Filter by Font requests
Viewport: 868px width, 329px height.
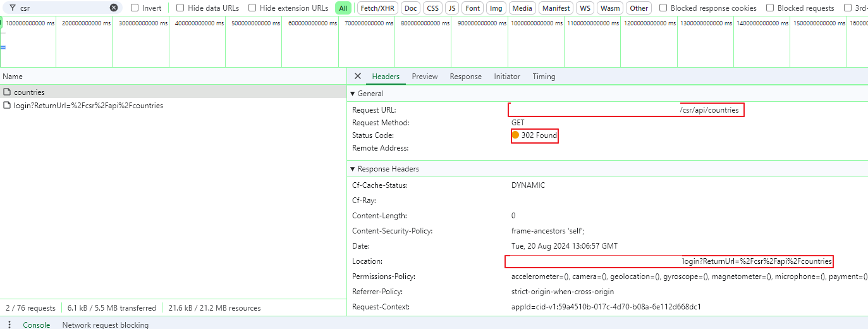(x=473, y=8)
